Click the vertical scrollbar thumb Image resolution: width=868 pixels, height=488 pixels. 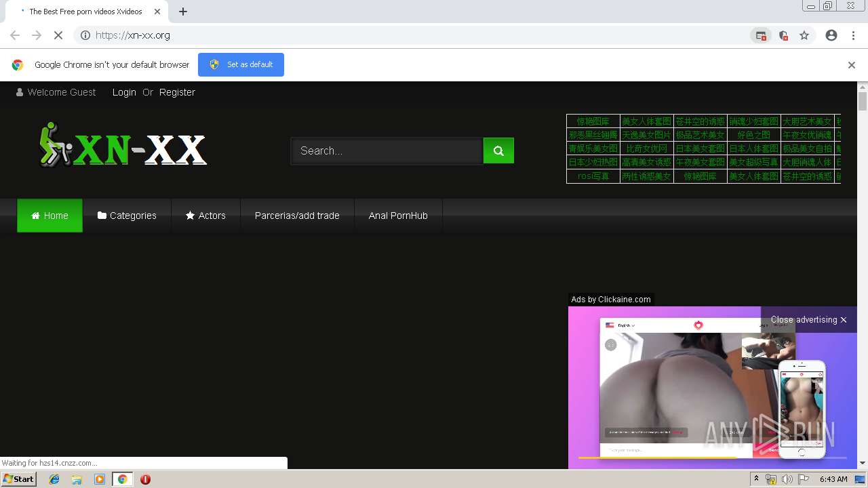click(x=863, y=102)
